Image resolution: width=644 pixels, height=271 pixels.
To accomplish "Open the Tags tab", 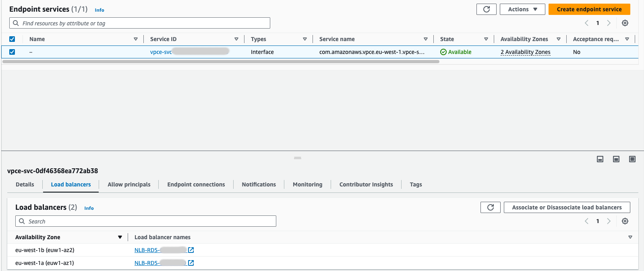I will 416,184.
